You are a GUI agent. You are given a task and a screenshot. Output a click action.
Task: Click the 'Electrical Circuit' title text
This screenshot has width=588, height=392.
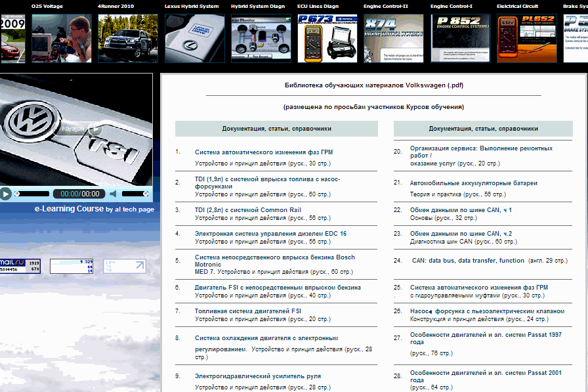[517, 6]
